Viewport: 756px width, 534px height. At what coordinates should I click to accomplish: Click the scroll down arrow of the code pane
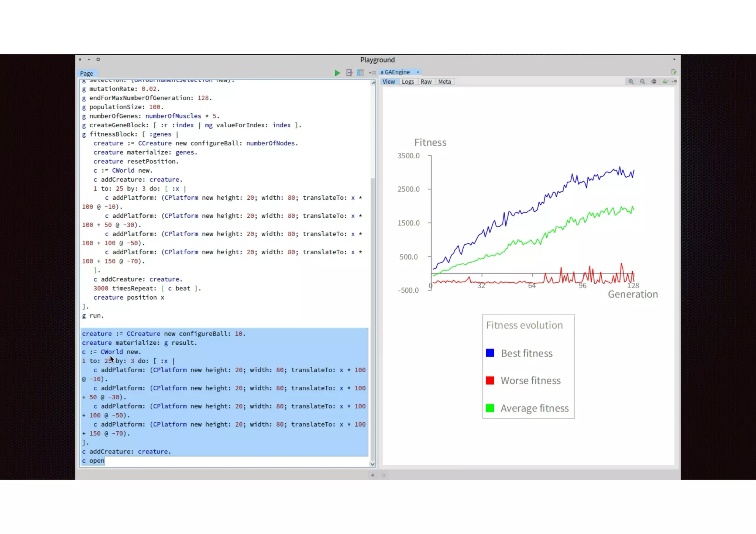point(372,464)
